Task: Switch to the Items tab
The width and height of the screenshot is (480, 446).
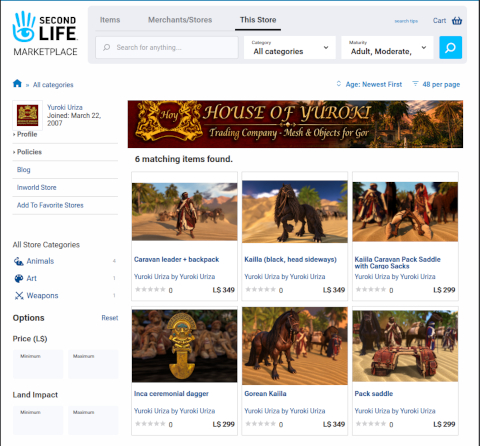Action: pos(110,20)
